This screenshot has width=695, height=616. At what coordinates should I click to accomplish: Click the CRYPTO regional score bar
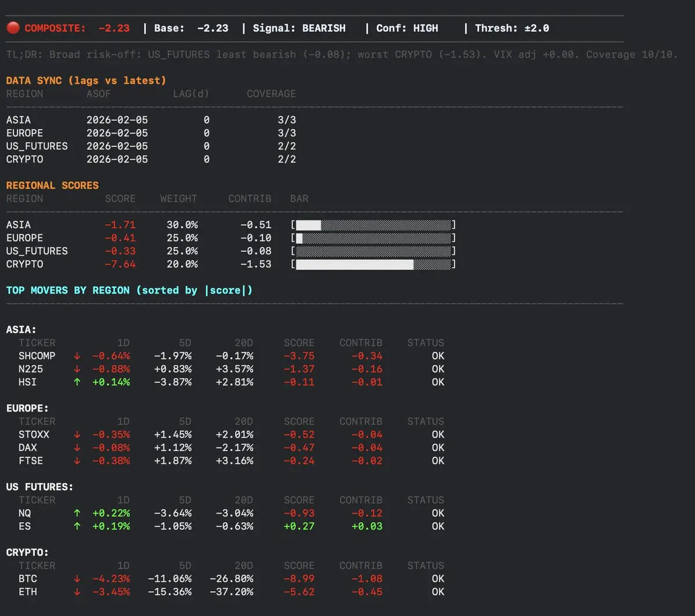373,265
